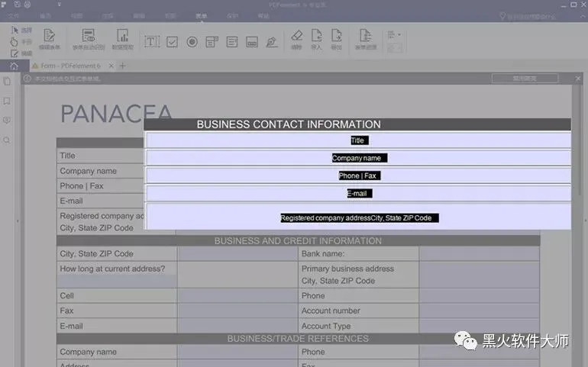Open the comments sidebar panel
This screenshot has height=367, width=588.
(x=7, y=121)
